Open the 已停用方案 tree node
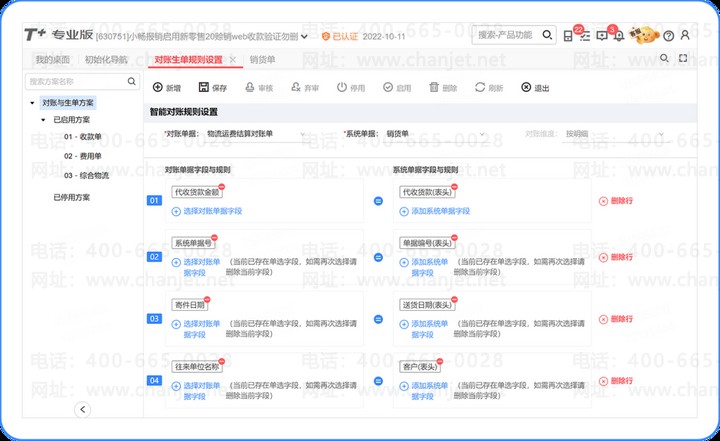 [x=72, y=198]
